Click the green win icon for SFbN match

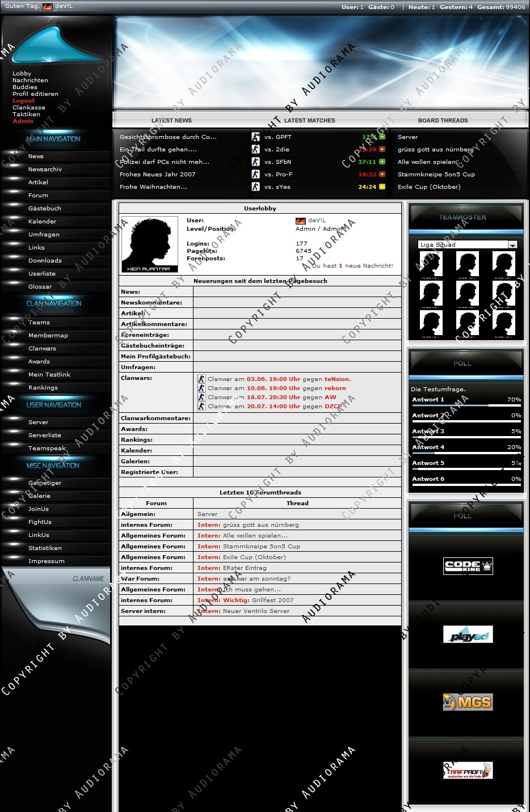pos(382,162)
